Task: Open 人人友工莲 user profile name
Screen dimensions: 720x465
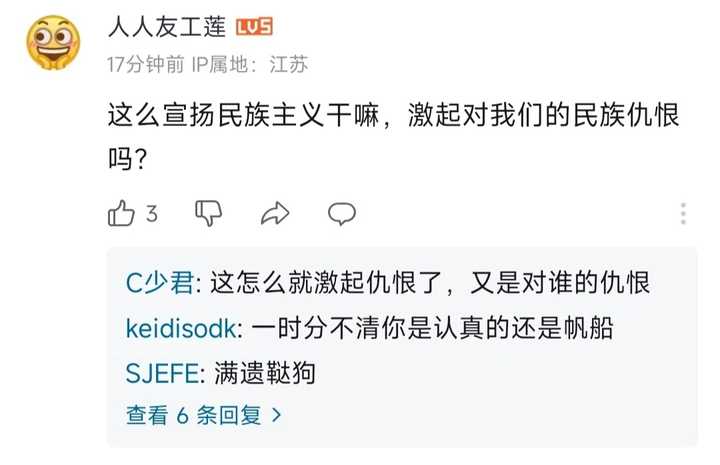Action: tap(166, 27)
